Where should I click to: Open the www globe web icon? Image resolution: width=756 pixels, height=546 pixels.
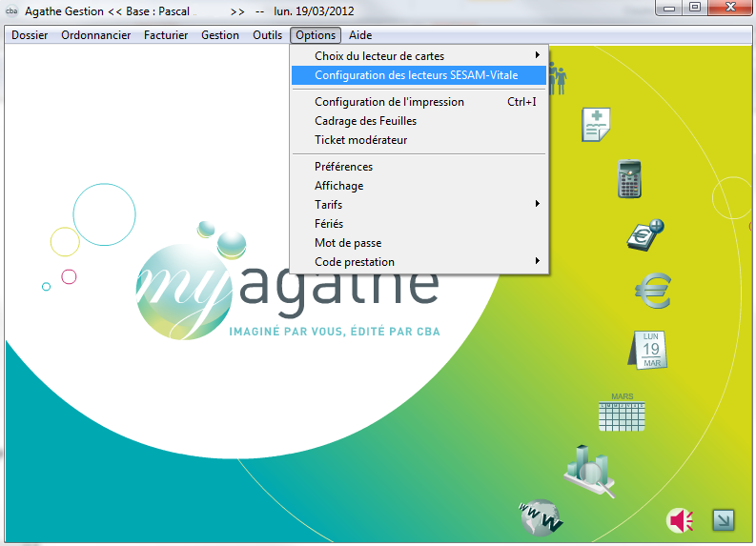click(x=541, y=518)
